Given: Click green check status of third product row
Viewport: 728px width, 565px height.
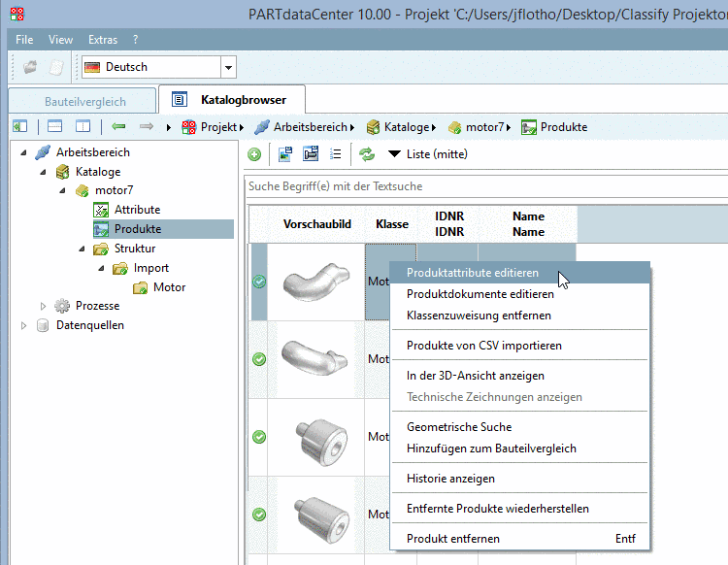Looking at the screenshot, I should [x=259, y=437].
